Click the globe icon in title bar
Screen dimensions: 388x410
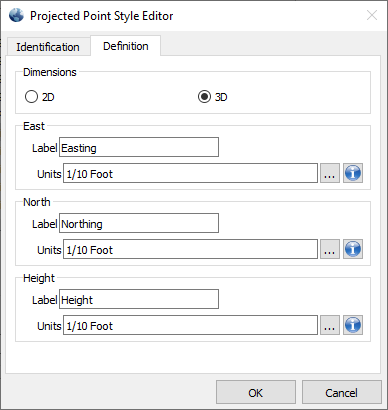coord(16,15)
